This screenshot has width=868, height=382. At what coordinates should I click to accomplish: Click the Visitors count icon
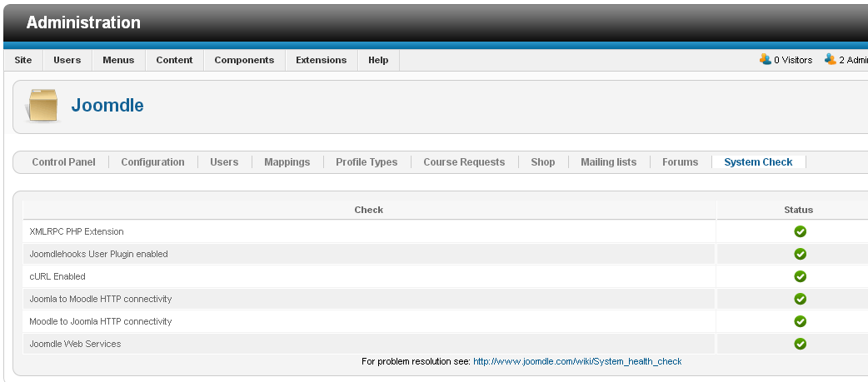pyautogui.click(x=766, y=59)
